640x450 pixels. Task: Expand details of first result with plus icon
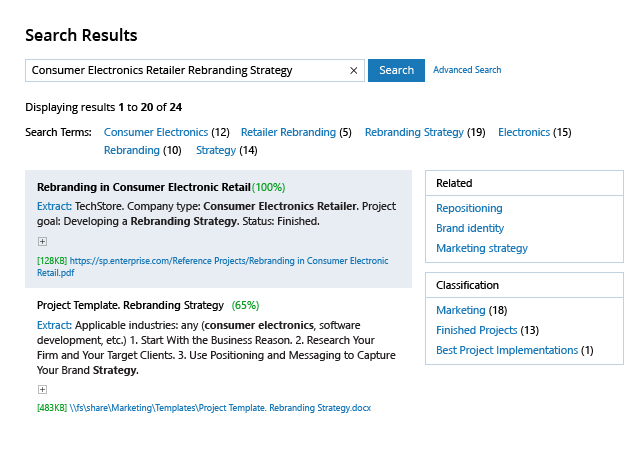[x=42, y=241]
